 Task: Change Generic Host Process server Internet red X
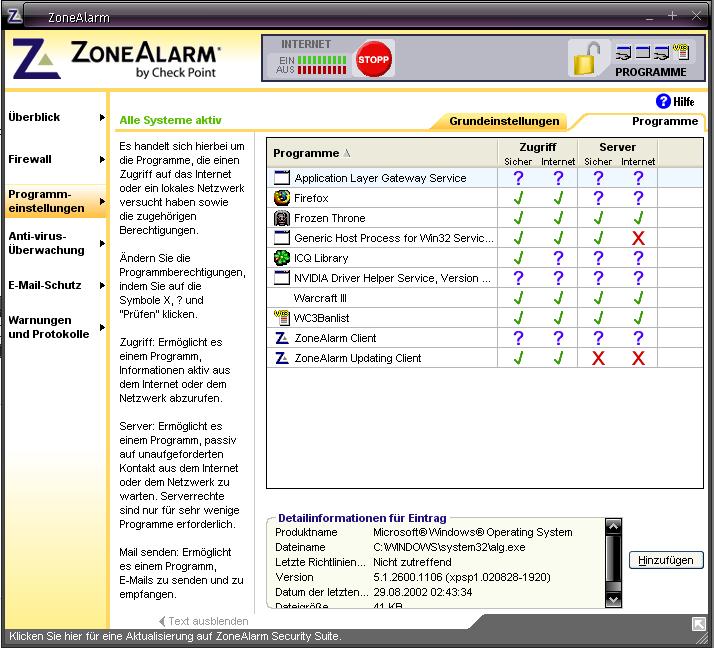coord(638,238)
